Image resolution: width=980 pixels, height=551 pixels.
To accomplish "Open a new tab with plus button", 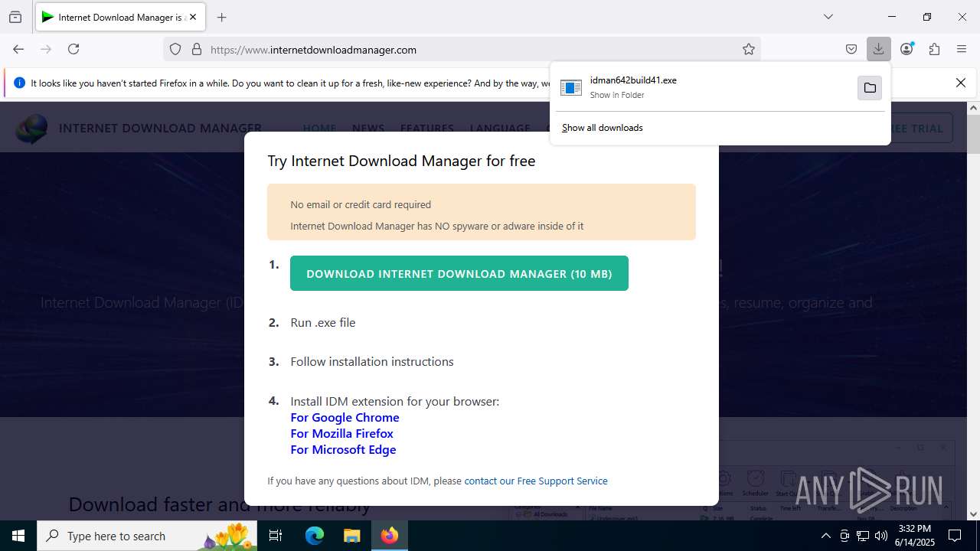I will (222, 17).
